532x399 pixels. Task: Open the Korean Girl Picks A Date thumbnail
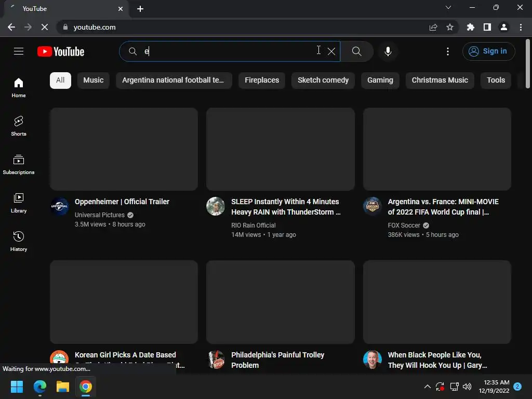[124, 302]
